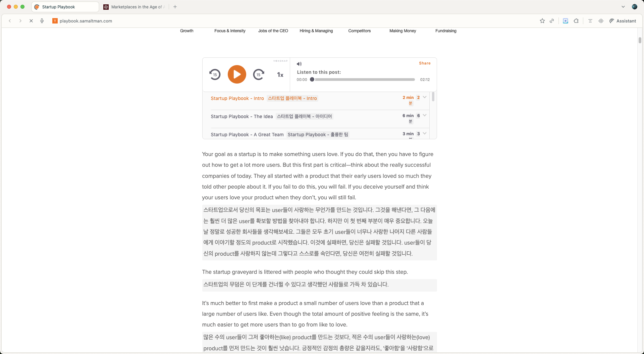Toggle the blue translate icon in toolbar
Viewport: 644px width, 354px height.
tap(566, 21)
